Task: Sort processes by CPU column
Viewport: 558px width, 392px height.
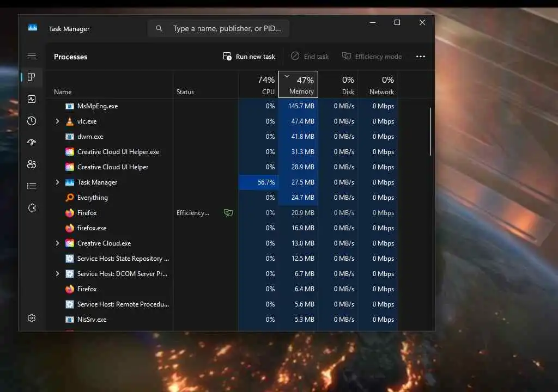Action: coord(258,84)
